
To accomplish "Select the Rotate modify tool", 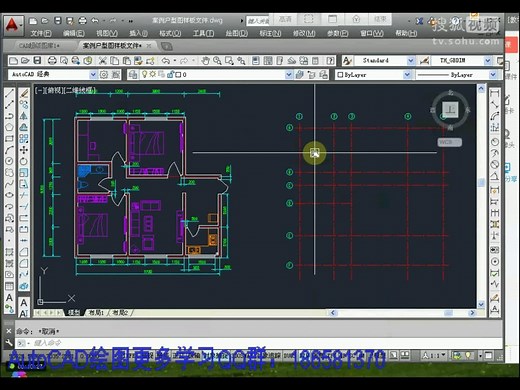I will pyautogui.click(x=24, y=161).
